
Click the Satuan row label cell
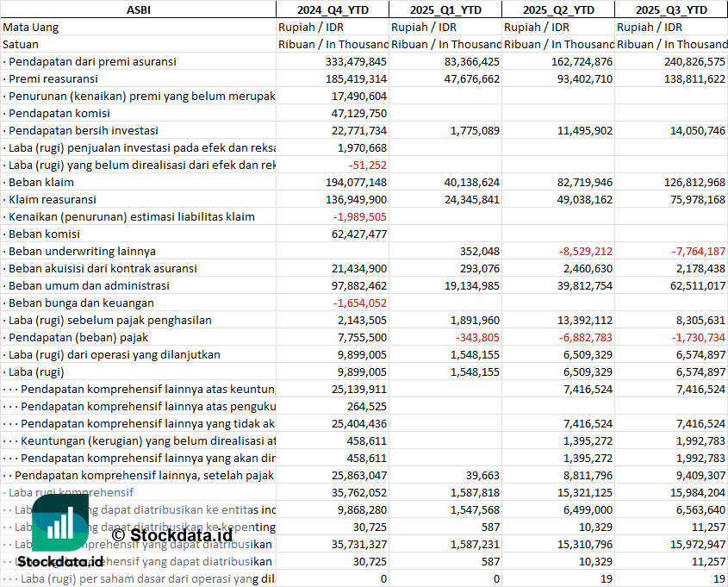21,44
